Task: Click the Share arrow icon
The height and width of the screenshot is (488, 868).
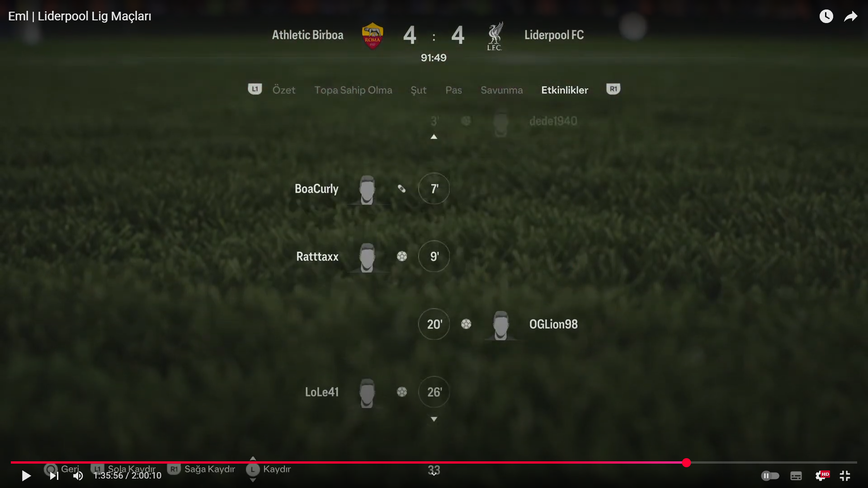Action: [851, 17]
